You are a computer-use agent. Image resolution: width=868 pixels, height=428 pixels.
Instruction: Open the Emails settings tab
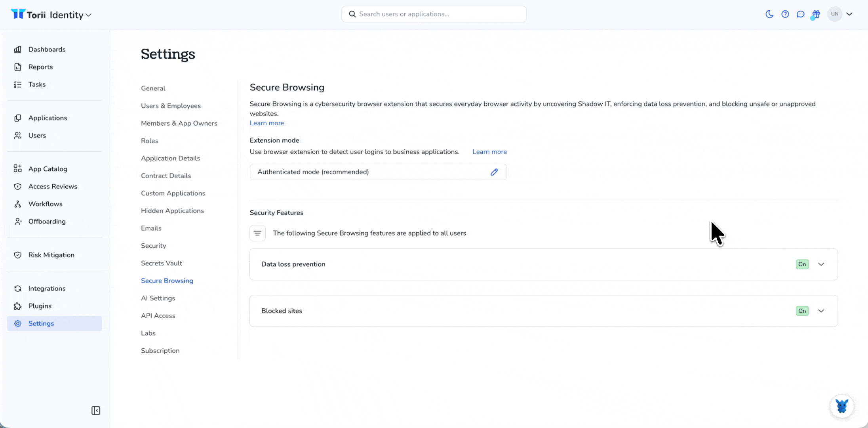(151, 228)
